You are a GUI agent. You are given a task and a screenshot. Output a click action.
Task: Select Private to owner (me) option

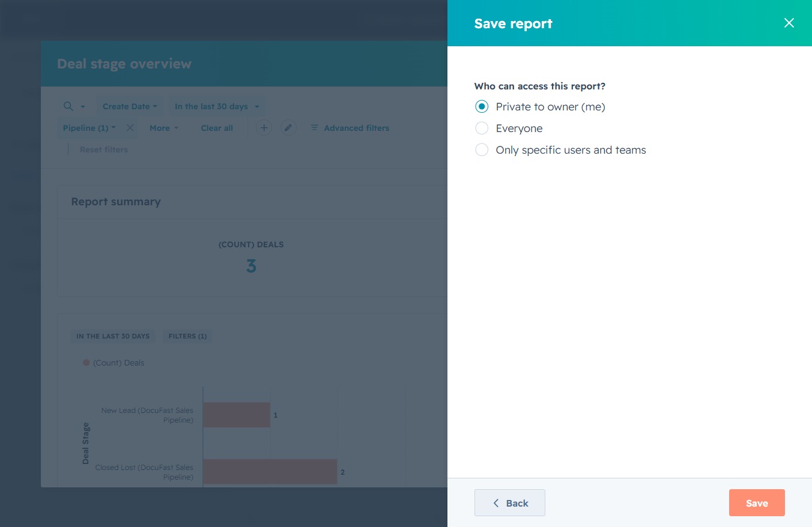482,107
